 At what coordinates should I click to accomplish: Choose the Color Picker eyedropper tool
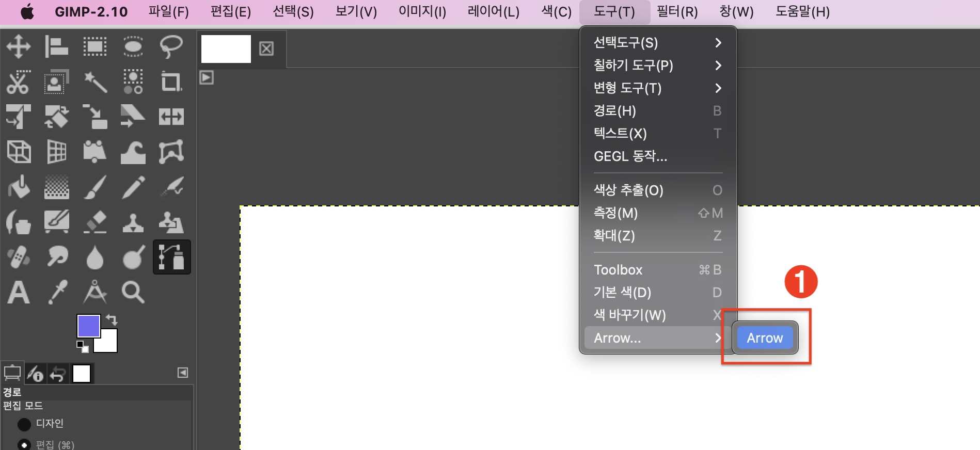tap(57, 292)
